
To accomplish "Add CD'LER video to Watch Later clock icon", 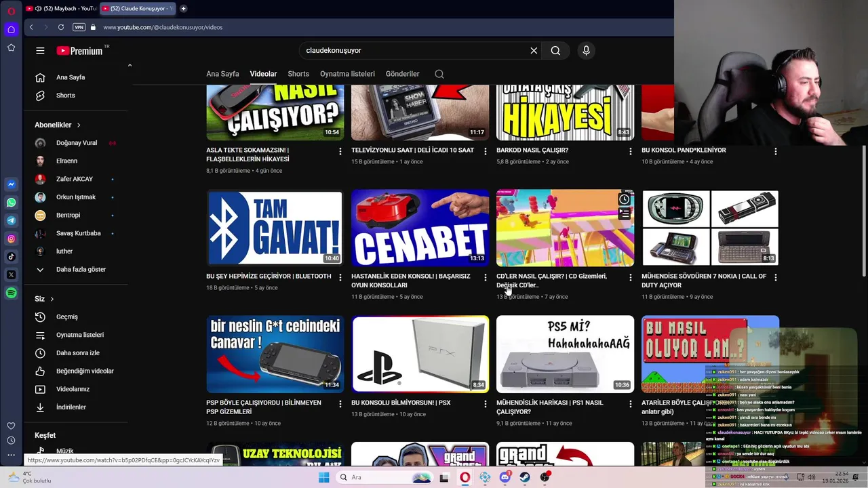I will 624,200.
